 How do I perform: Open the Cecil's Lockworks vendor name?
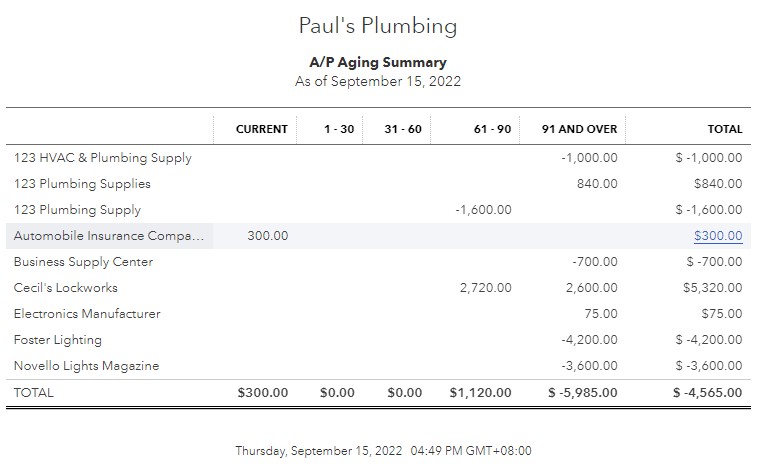66,288
